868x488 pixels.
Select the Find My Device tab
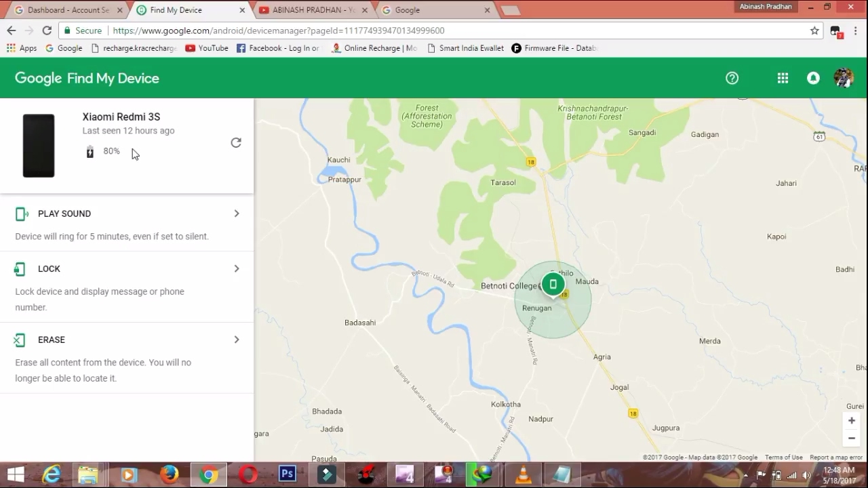point(190,10)
